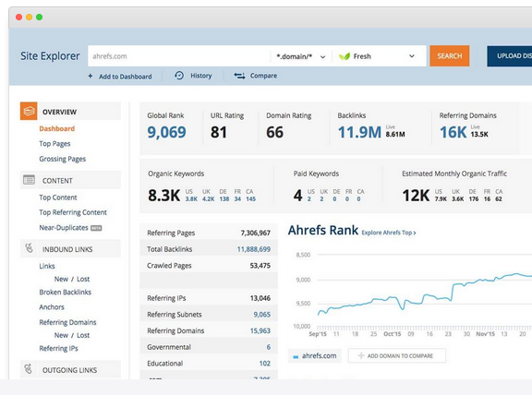The image size is (532, 395).
Task: Open Top Content in the sidebar
Action: point(58,197)
